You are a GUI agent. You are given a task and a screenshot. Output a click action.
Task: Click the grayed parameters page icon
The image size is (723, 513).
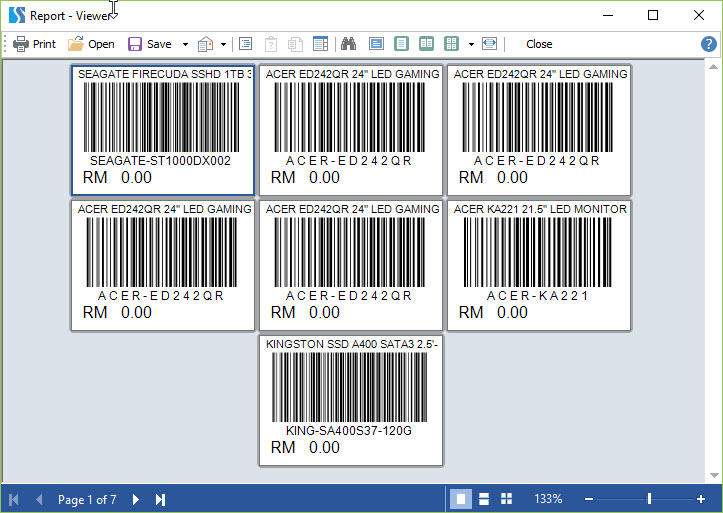(271, 44)
